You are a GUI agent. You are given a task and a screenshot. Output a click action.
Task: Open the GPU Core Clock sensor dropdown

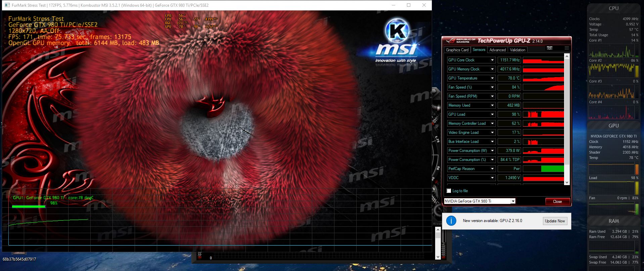[x=492, y=60]
